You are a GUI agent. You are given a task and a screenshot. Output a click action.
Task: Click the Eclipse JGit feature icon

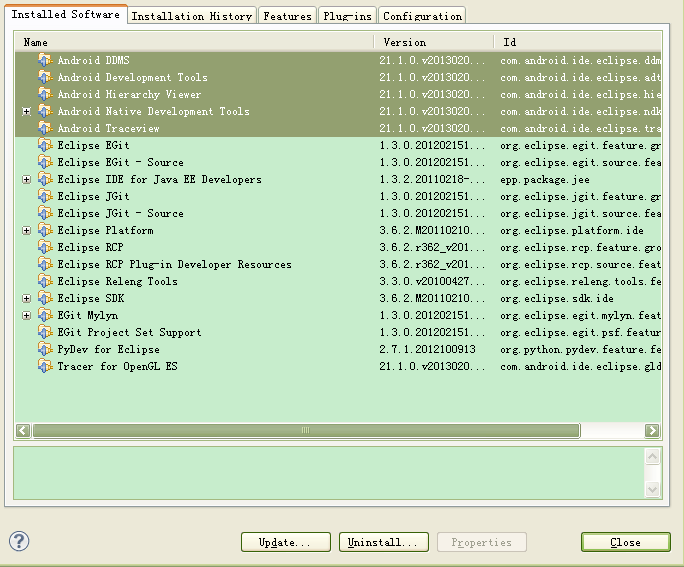[45, 196]
